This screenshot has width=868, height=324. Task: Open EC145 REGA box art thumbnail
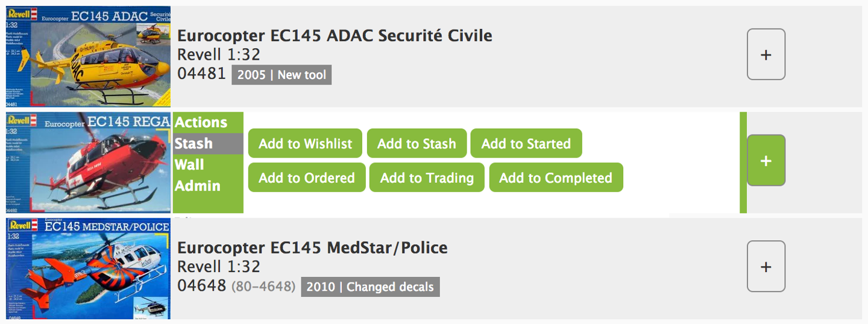(x=88, y=163)
